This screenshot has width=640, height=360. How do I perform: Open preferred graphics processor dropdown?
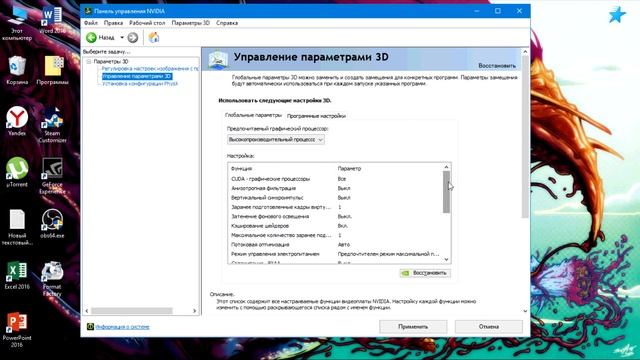[x=276, y=140]
